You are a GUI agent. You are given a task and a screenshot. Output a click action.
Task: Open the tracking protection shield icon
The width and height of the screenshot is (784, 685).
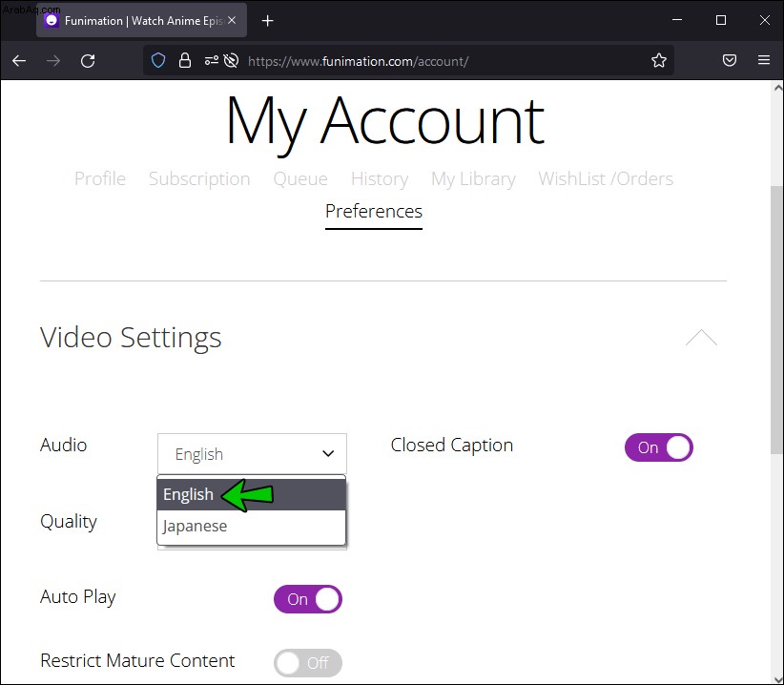click(x=158, y=60)
